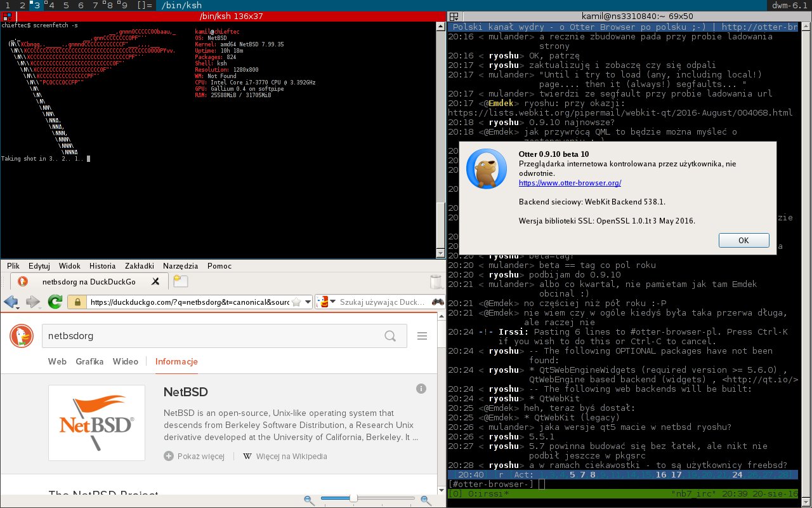Click the grey forward arrow in Otter
The image size is (812, 508).
click(x=32, y=302)
